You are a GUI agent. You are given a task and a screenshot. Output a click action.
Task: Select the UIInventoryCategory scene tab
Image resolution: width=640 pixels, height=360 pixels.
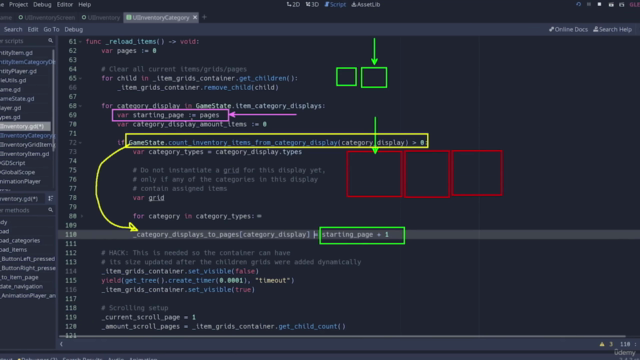(x=158, y=18)
